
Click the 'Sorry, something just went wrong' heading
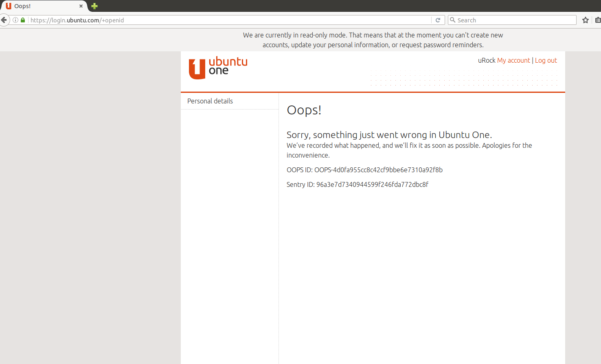(x=389, y=135)
